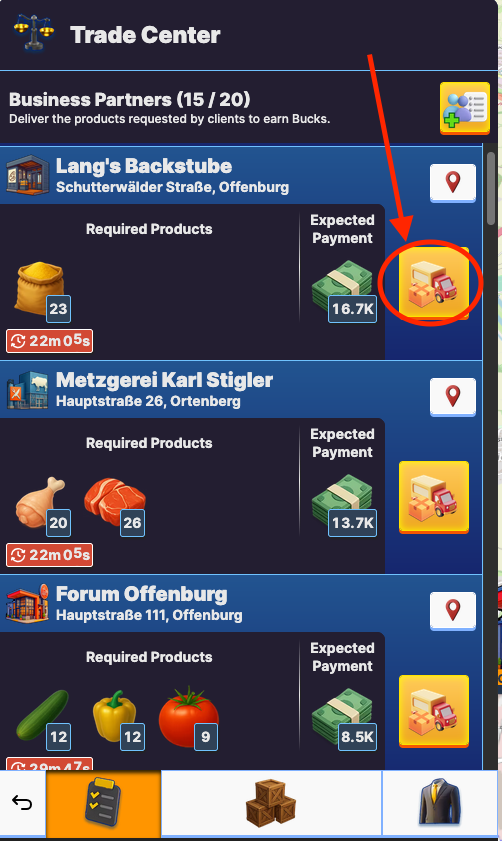
Task: Click Metzgerei Karl Stigler's order timer badge
Action: (49, 555)
